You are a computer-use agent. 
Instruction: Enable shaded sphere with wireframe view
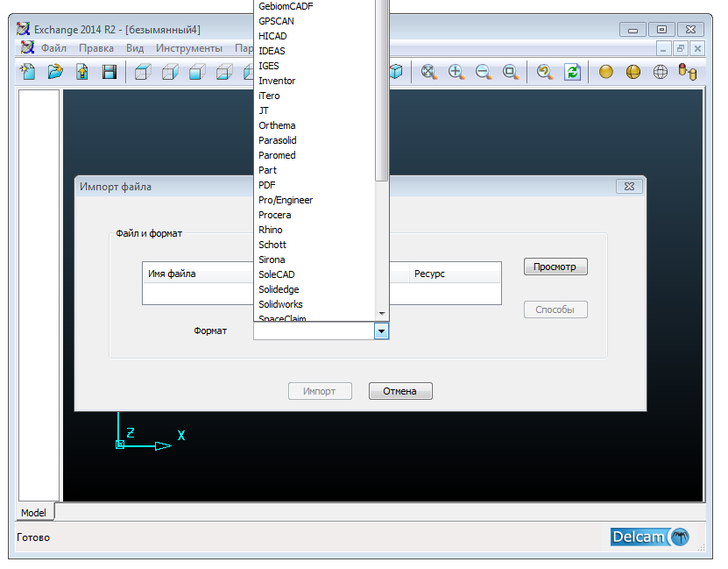633,72
